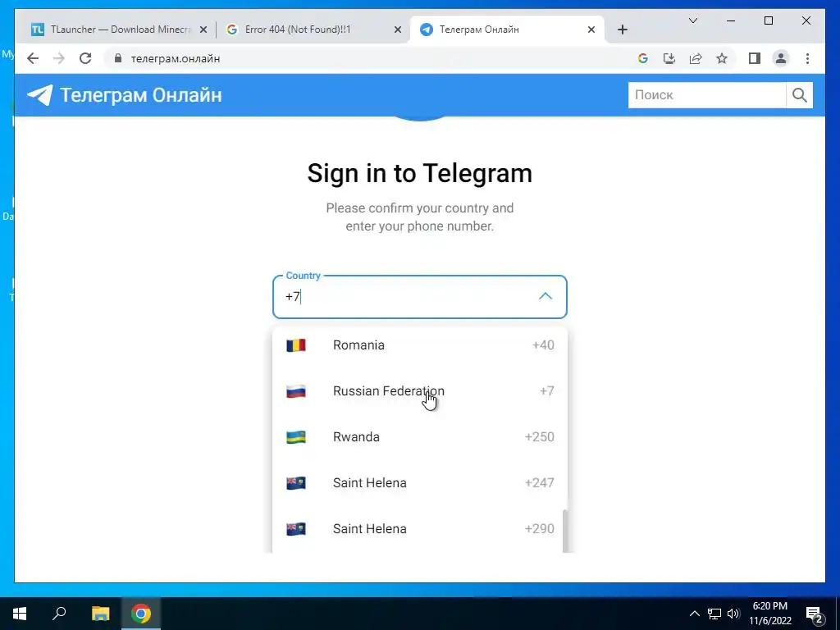Click the Romania flag icon
The image size is (840, 630).
[295, 345]
